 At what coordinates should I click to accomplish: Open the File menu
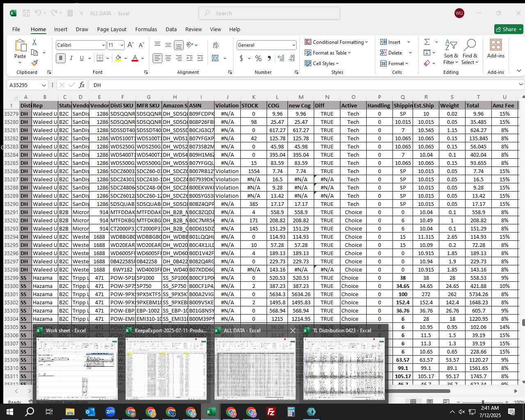tap(16, 29)
